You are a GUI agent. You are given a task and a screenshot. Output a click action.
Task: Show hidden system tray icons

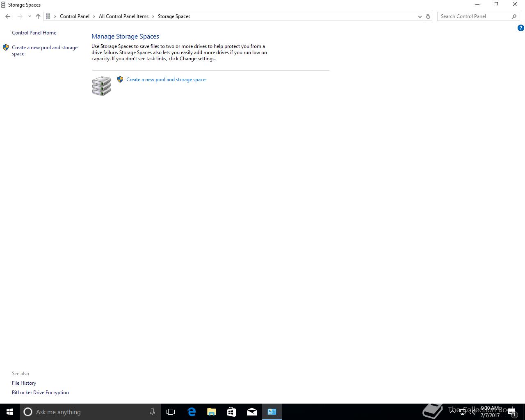tap(452, 412)
